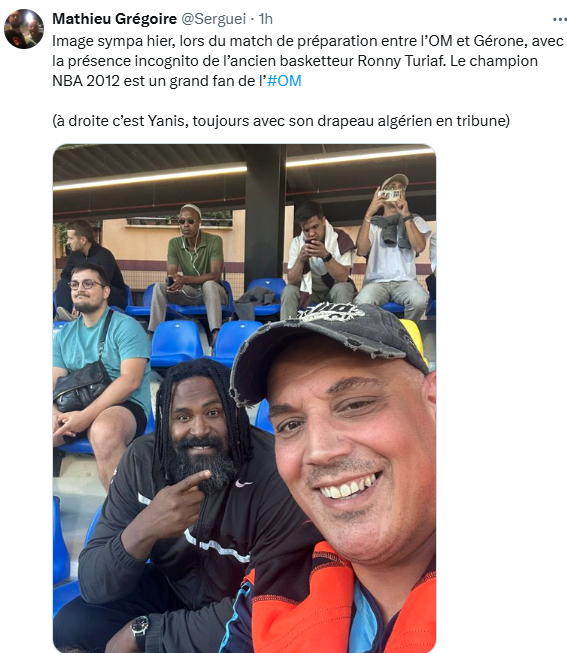The height and width of the screenshot is (653, 567).
Task: Open the tweet's three-dot more menu
Action: tap(560, 20)
